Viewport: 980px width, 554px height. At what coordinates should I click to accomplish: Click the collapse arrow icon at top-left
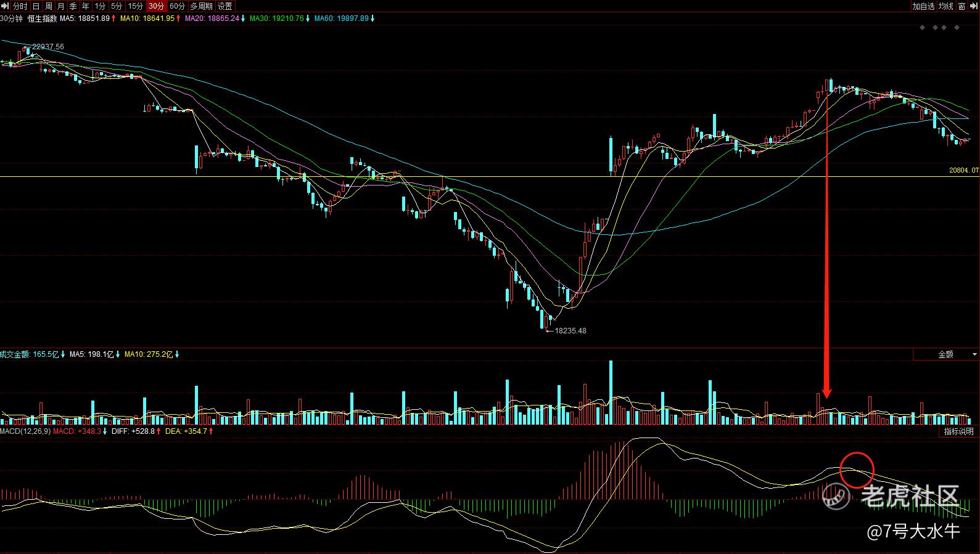tap(6, 6)
